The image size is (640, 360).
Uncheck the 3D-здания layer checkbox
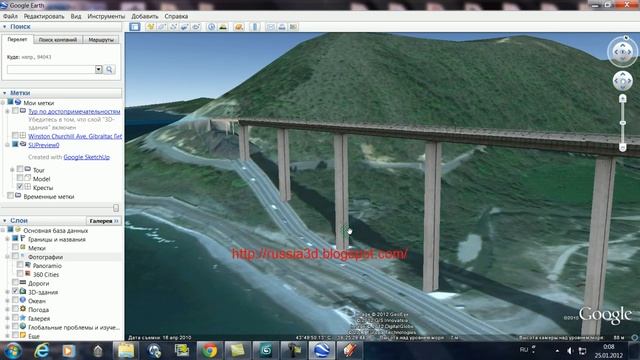(x=15, y=291)
